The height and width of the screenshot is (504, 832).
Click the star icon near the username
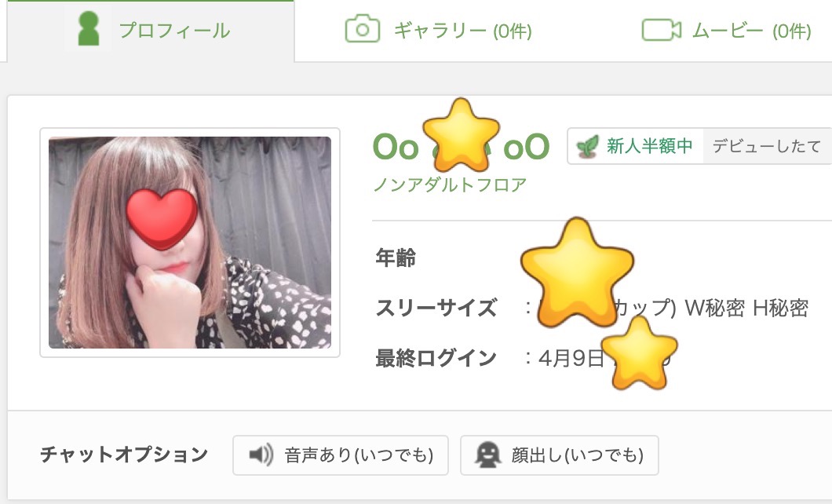462,140
